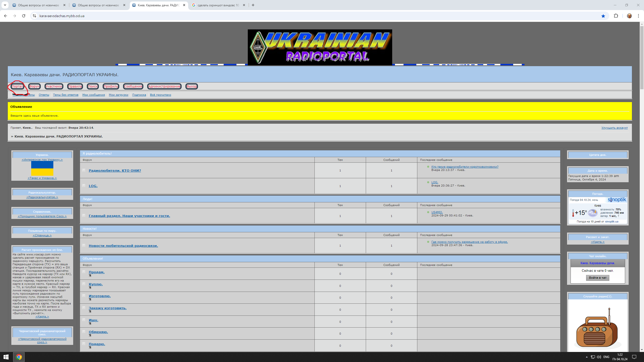Open the 'Темы без ответов' link
The image size is (644, 362).
pos(66,95)
